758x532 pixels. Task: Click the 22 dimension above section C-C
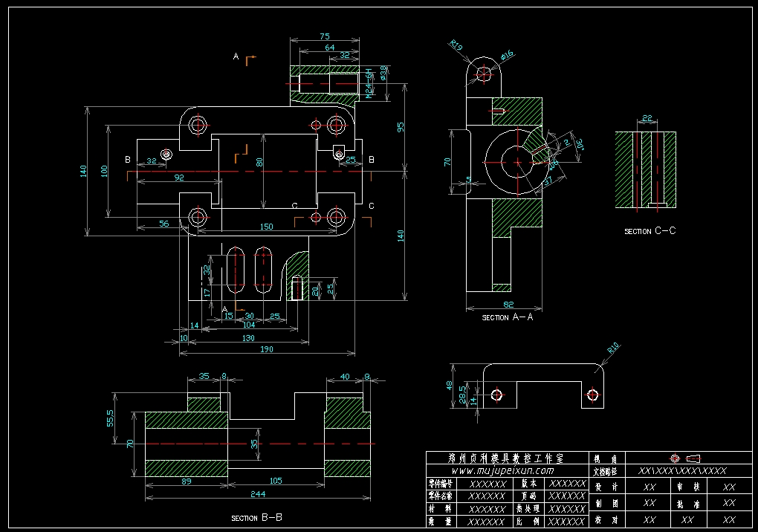click(647, 118)
